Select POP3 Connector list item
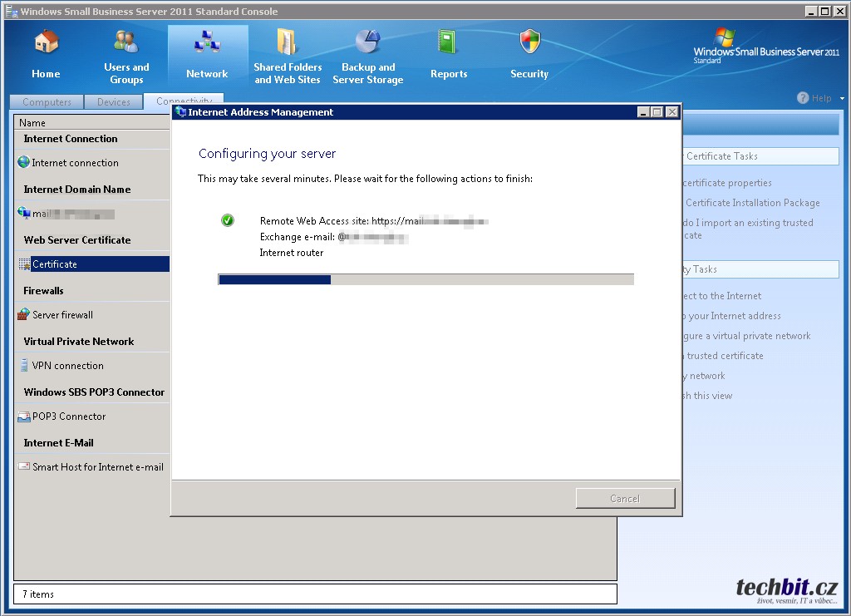This screenshot has width=851, height=616. (x=69, y=416)
